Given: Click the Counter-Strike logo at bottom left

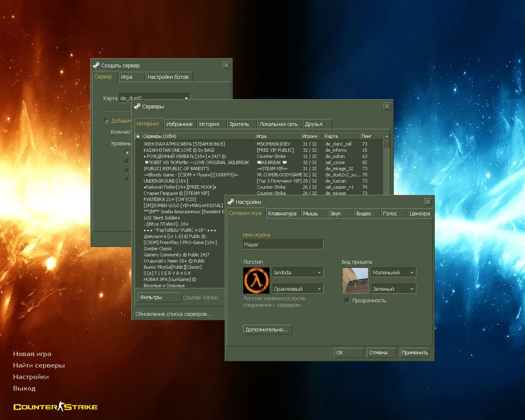Looking at the screenshot, I should pos(55,407).
